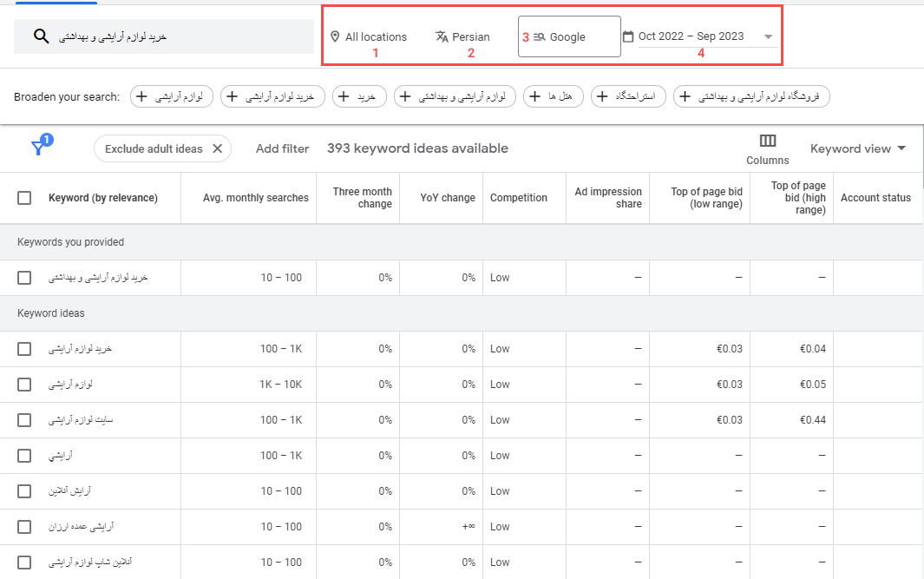Sort by Avg. monthly searches column
The height and width of the screenshot is (579, 924).
(x=255, y=198)
